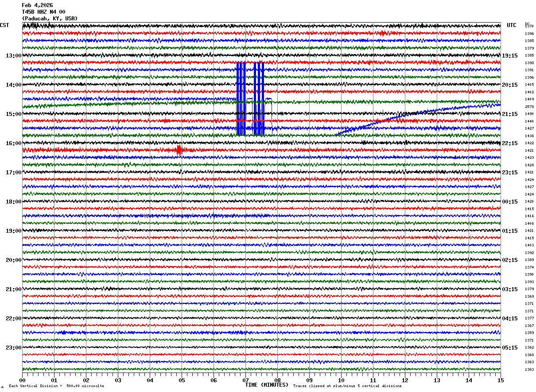536x392 pixels.
Task: Click the red seismic event burst near minute 05
Action: click(179, 150)
